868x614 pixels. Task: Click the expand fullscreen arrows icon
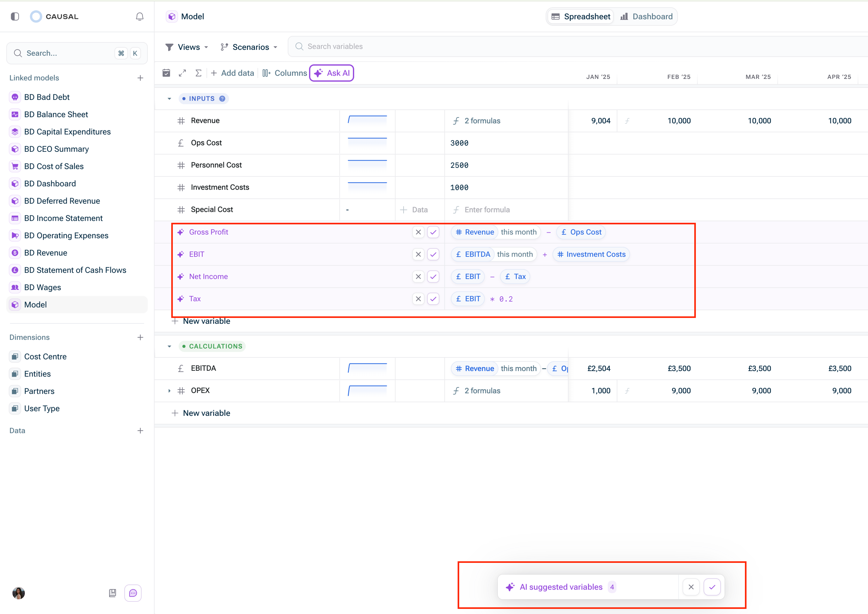click(182, 73)
